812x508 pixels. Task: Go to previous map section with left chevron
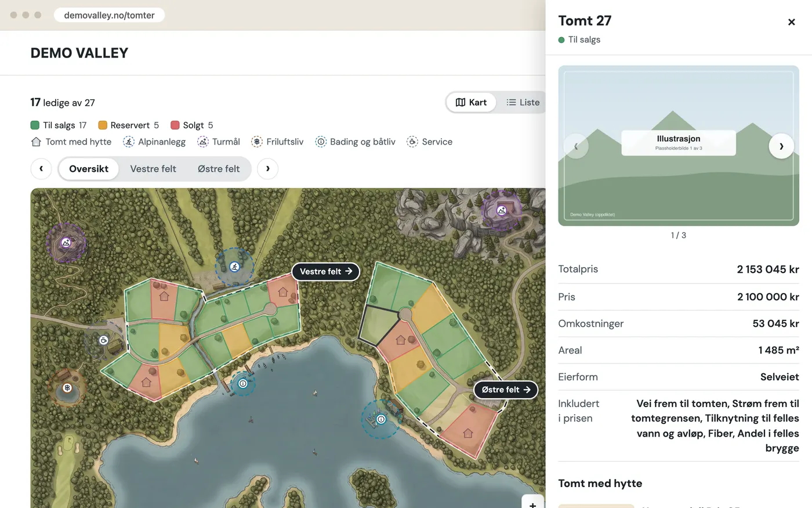[x=41, y=169]
